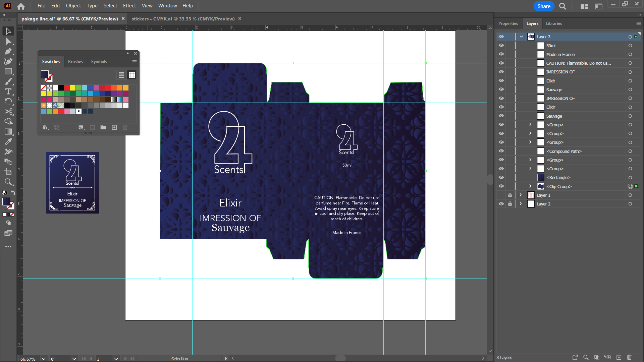644x362 pixels.
Task: Hide the Rectangle item
Action: coord(501,178)
